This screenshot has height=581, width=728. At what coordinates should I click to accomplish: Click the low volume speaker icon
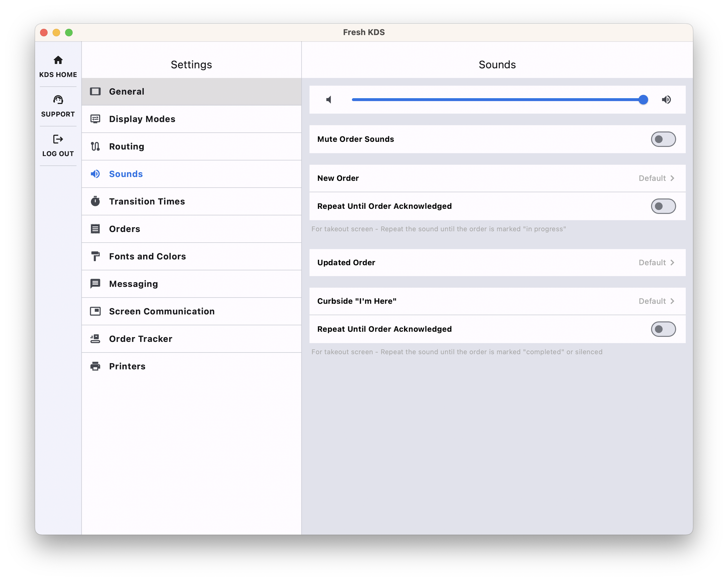pyautogui.click(x=329, y=100)
